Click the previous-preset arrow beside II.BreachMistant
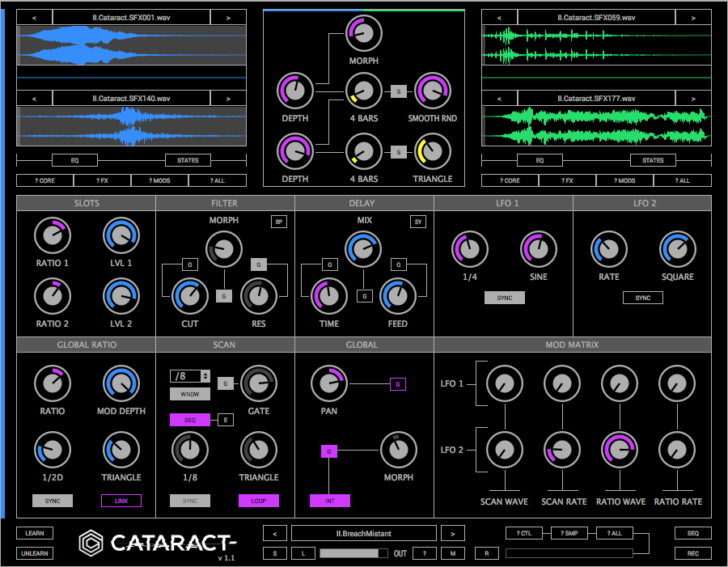 pyautogui.click(x=274, y=533)
